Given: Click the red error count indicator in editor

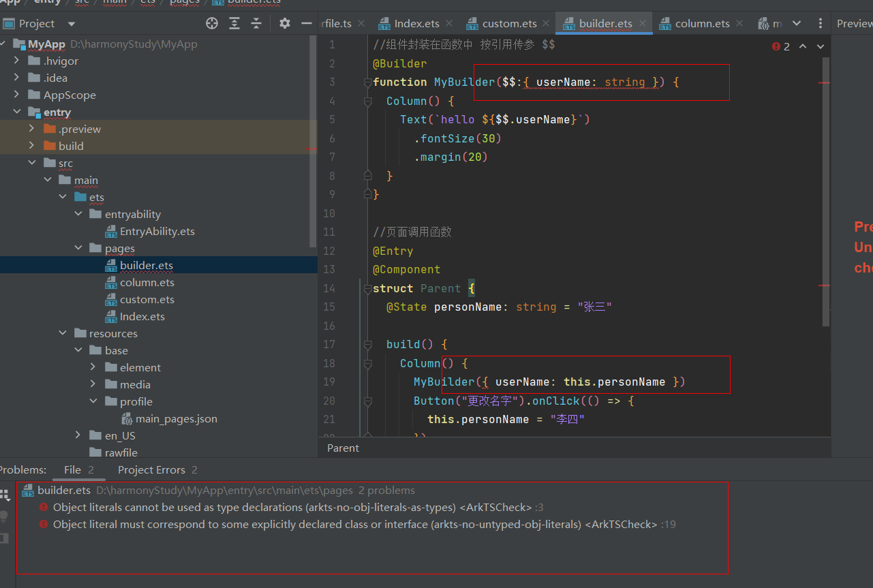Looking at the screenshot, I should coord(781,46).
